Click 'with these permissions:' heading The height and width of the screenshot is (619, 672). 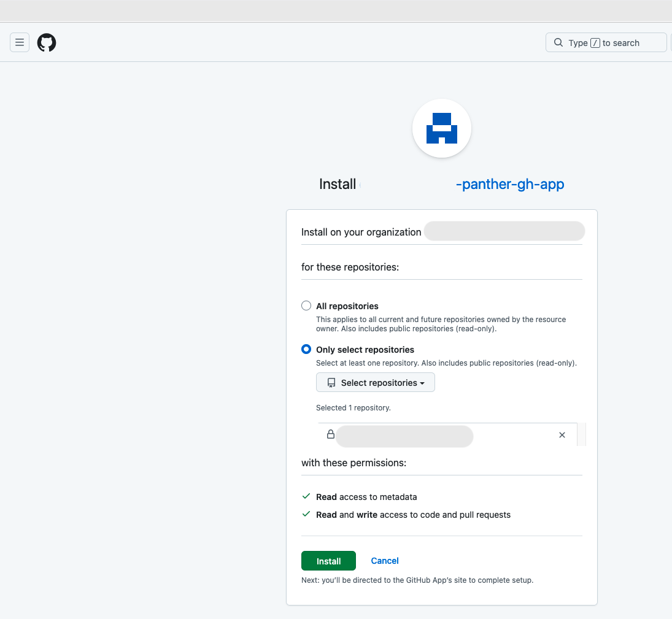point(353,463)
